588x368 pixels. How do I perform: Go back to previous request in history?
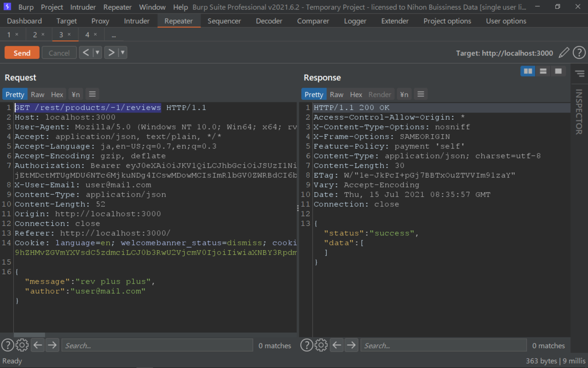point(86,53)
